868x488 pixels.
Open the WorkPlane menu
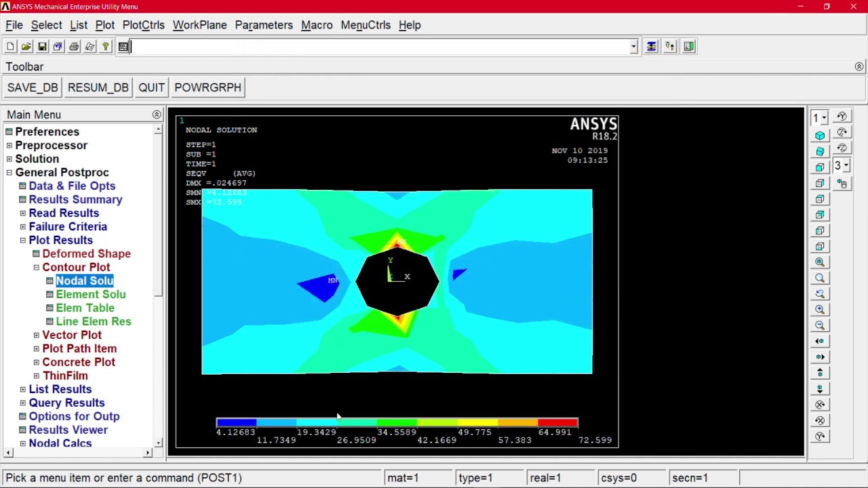[199, 25]
